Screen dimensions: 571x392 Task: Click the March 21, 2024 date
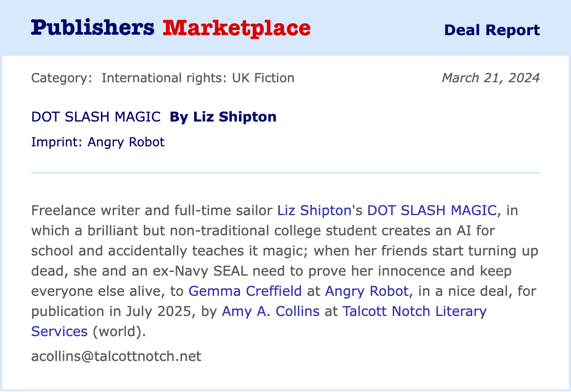click(x=490, y=78)
